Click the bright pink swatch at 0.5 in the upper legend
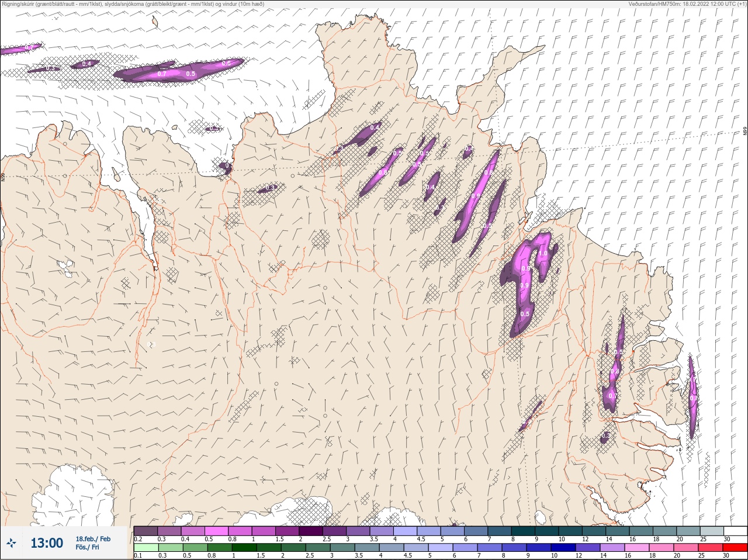Screen dimensions: 748x560 (216, 531)
